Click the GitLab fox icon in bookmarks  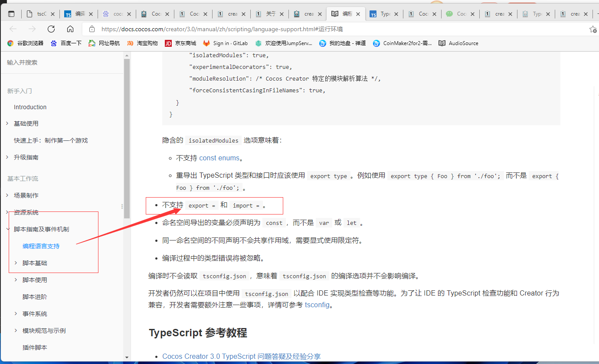(x=206, y=43)
